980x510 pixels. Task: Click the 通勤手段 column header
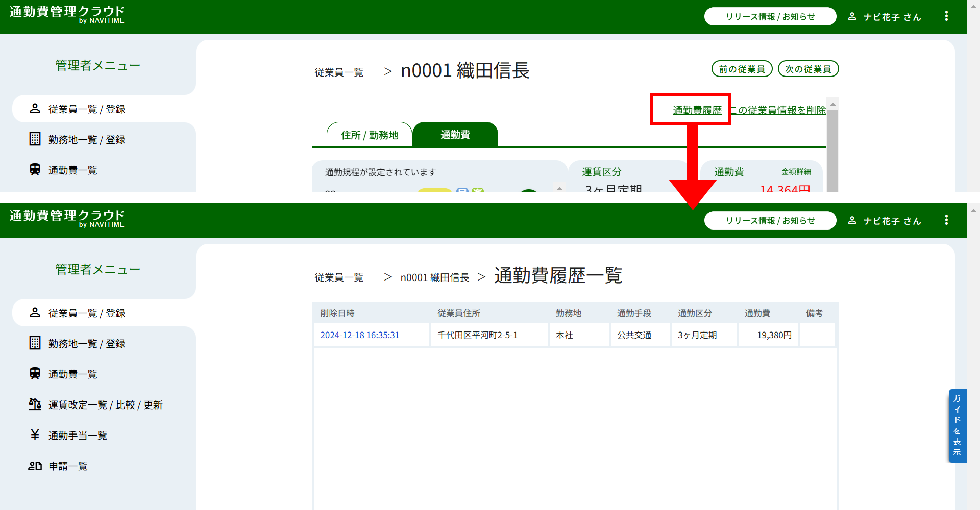click(634, 313)
